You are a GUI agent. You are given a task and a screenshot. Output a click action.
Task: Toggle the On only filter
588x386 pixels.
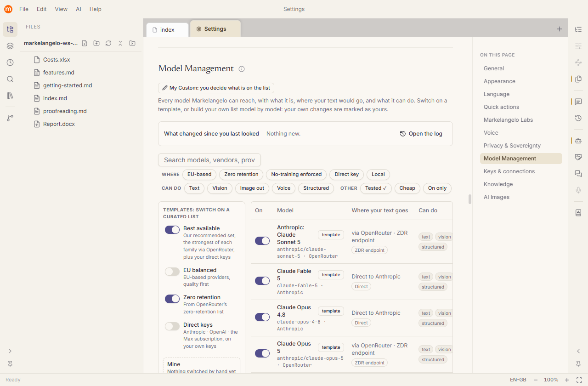tap(437, 188)
